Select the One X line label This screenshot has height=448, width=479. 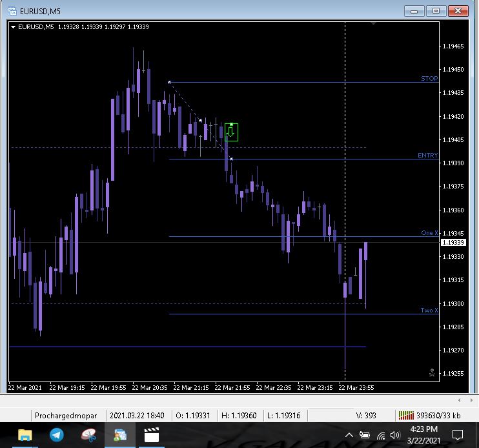pos(429,232)
